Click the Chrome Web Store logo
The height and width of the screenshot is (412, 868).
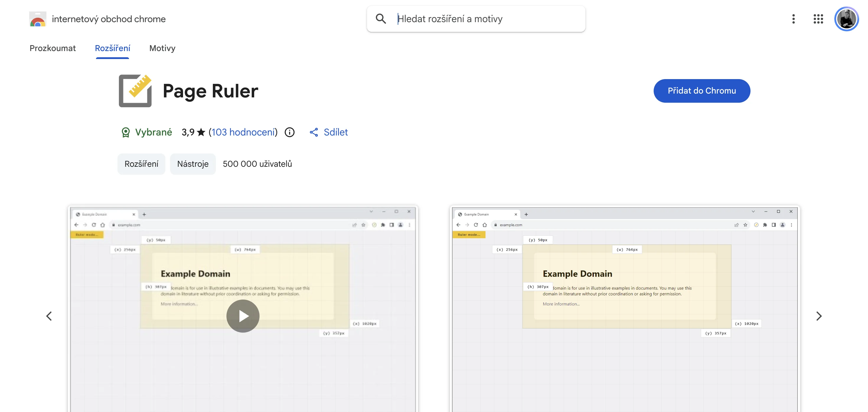(x=37, y=19)
